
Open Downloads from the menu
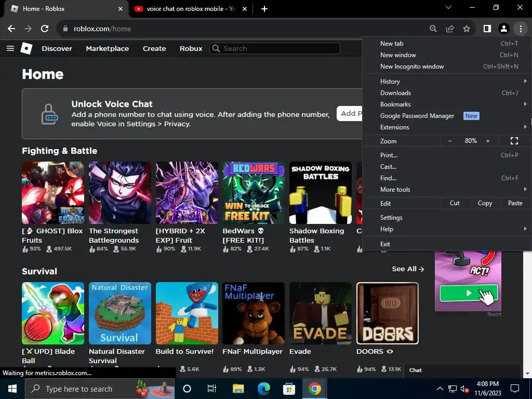pyautogui.click(x=447, y=93)
